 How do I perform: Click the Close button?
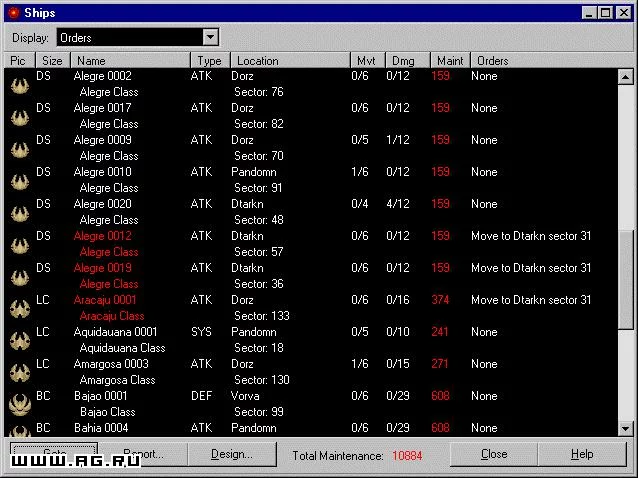tap(494, 454)
